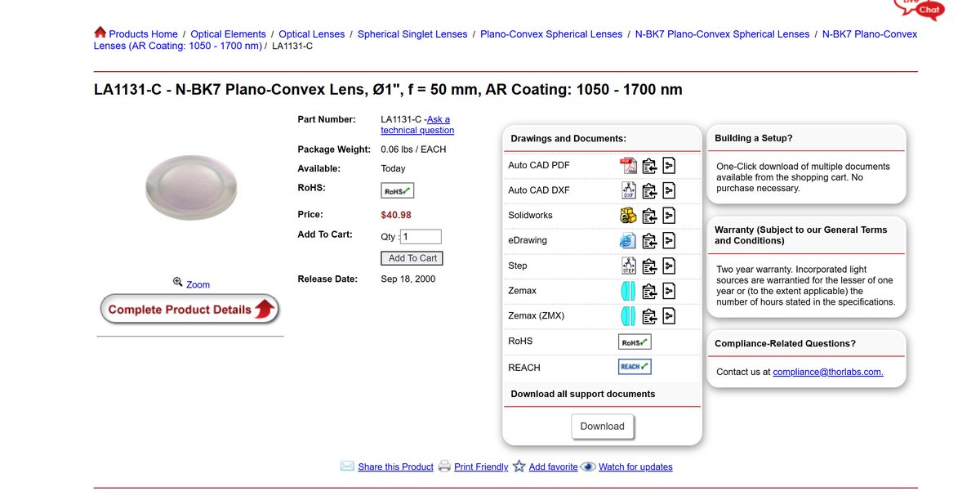The height and width of the screenshot is (500, 980).
Task: Click the printer icon
Action: pos(444,467)
